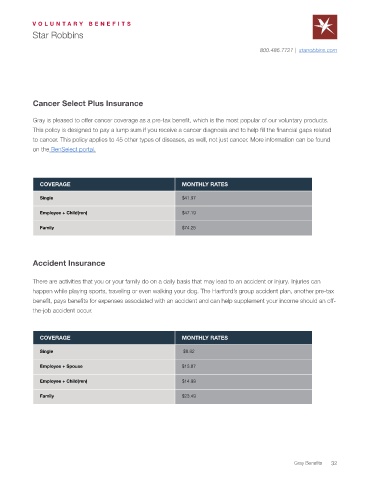Select Employee + Spouse accident coverage row
Viewport: 370px width, 480px height.
[172, 366]
